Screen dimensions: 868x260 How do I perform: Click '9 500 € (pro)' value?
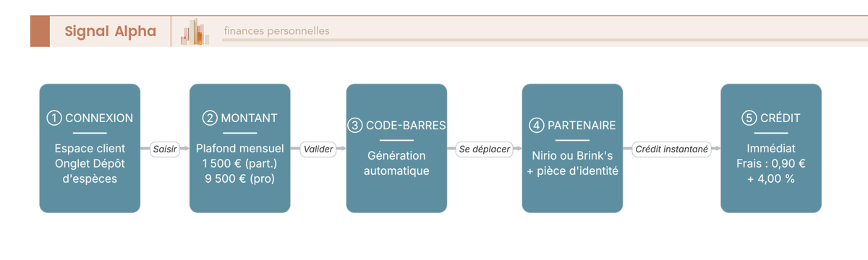pyautogui.click(x=240, y=178)
